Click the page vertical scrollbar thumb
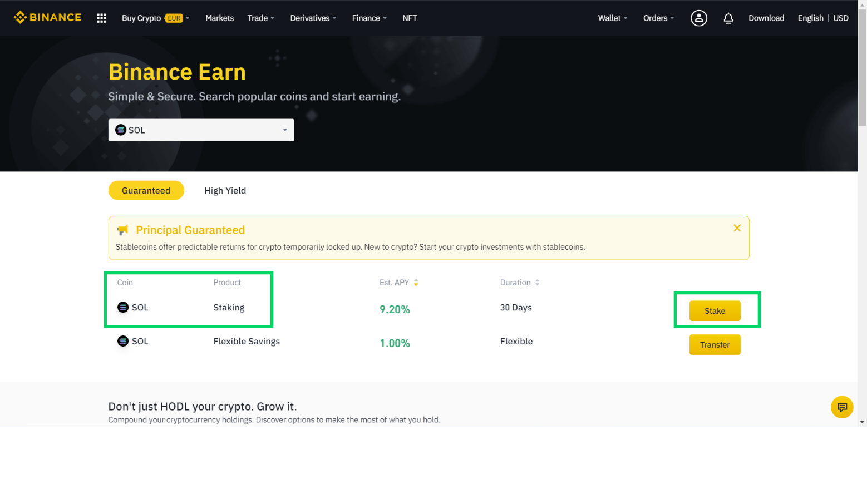Screen dimensions: 867x504 (862, 68)
